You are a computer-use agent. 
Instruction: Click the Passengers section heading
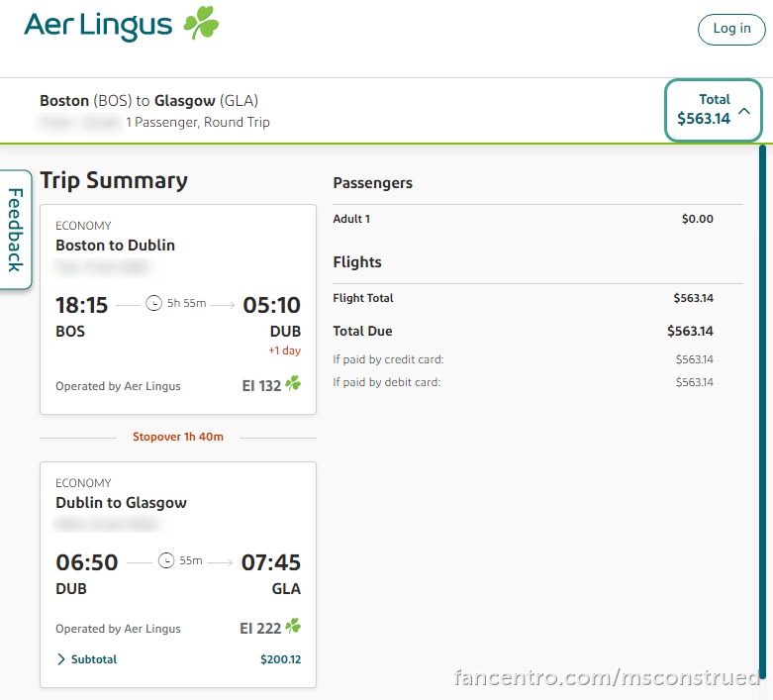373,183
